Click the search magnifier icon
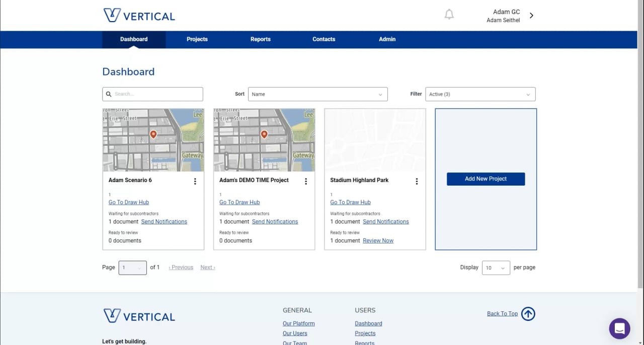644x345 pixels. [x=109, y=94]
